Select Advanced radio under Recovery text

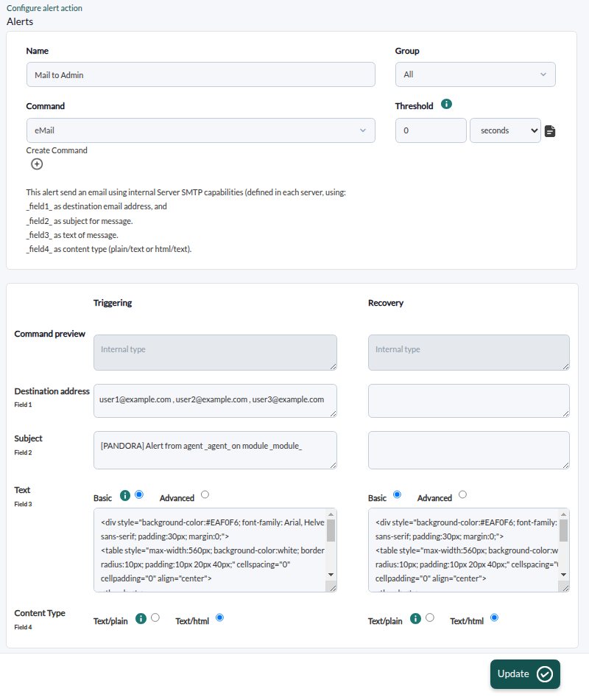tap(462, 494)
